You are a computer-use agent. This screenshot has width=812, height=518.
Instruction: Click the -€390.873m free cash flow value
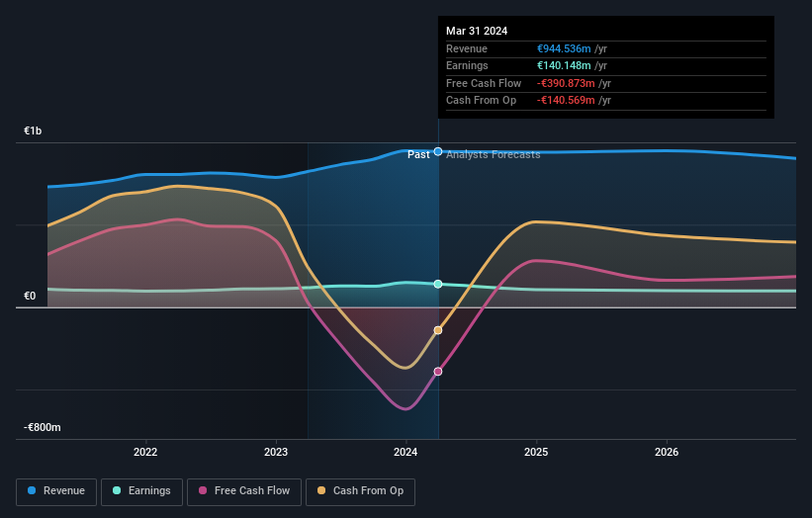tap(566, 83)
